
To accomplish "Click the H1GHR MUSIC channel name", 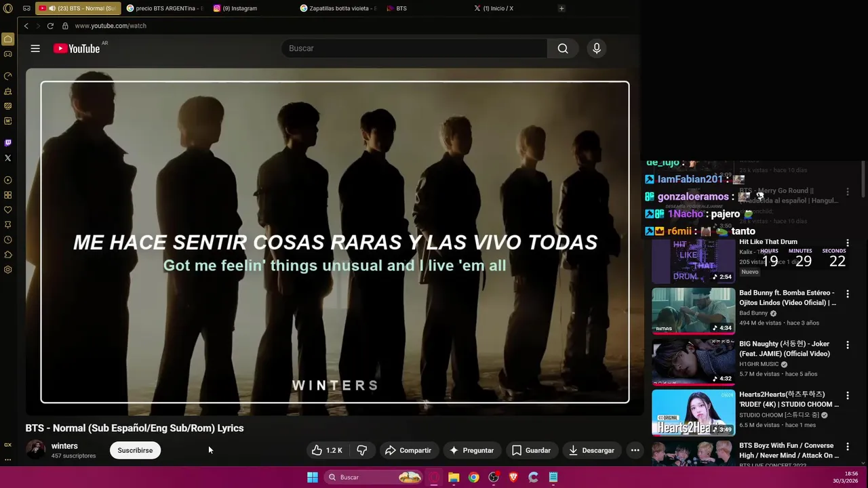I will [759, 364].
